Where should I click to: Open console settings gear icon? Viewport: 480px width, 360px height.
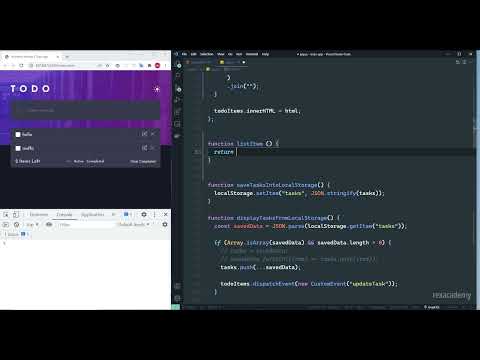(165, 225)
